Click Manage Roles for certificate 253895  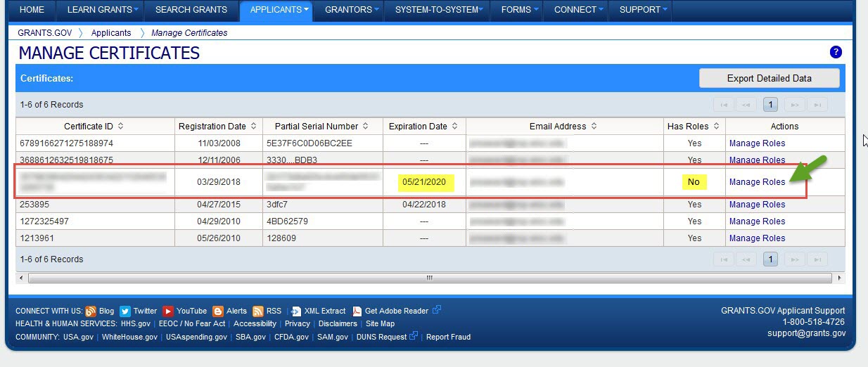coord(757,205)
